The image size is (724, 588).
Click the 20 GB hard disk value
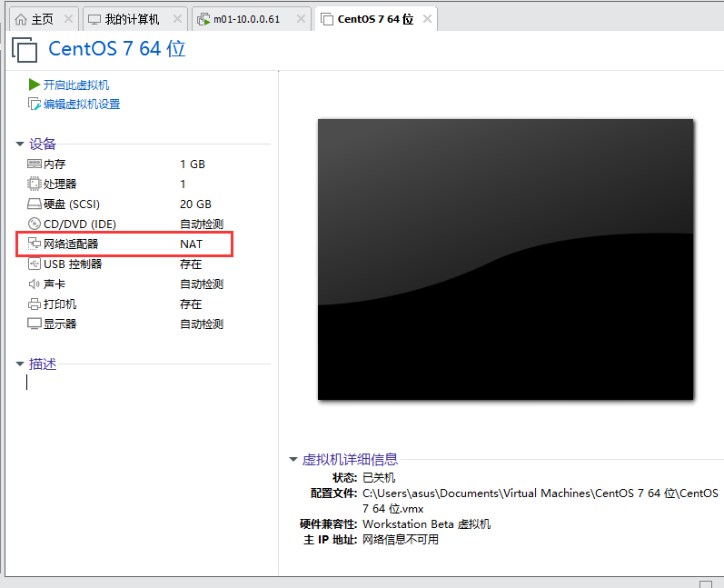(x=196, y=204)
